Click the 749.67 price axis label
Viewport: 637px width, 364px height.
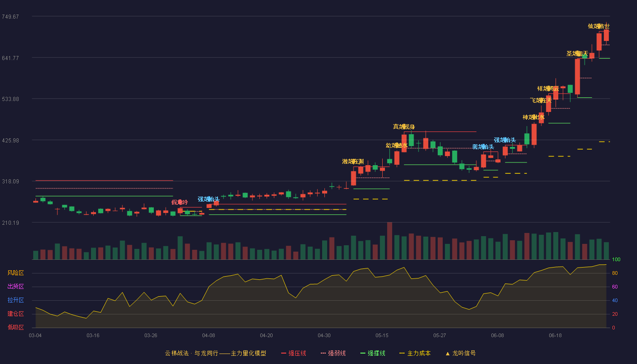coord(10,17)
